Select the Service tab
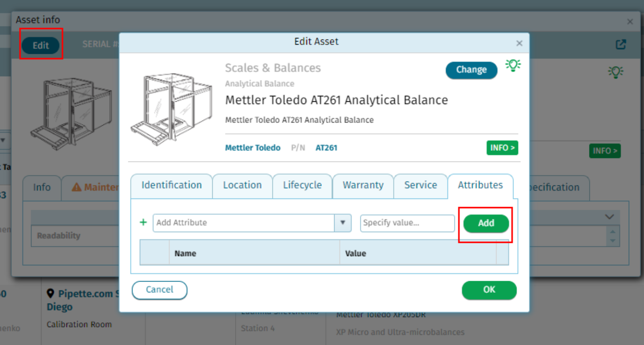The width and height of the screenshot is (644, 345). [x=421, y=185]
